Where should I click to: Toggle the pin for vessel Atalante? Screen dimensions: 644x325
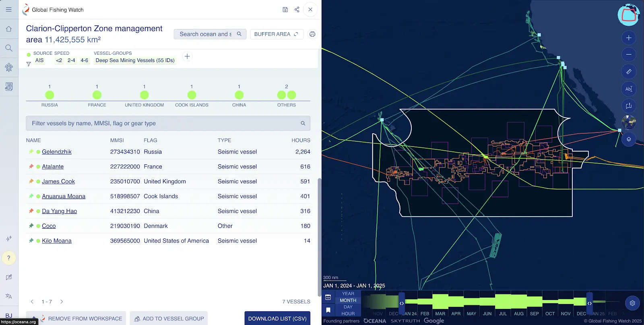coord(31,167)
